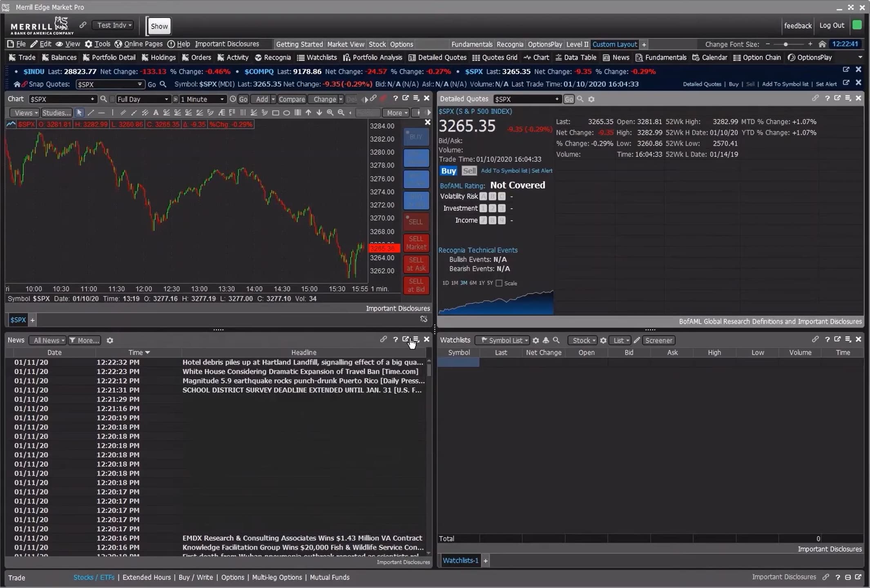870x588 pixels.
Task: Click the link icon beside Merrill logo
Action: 83,25
